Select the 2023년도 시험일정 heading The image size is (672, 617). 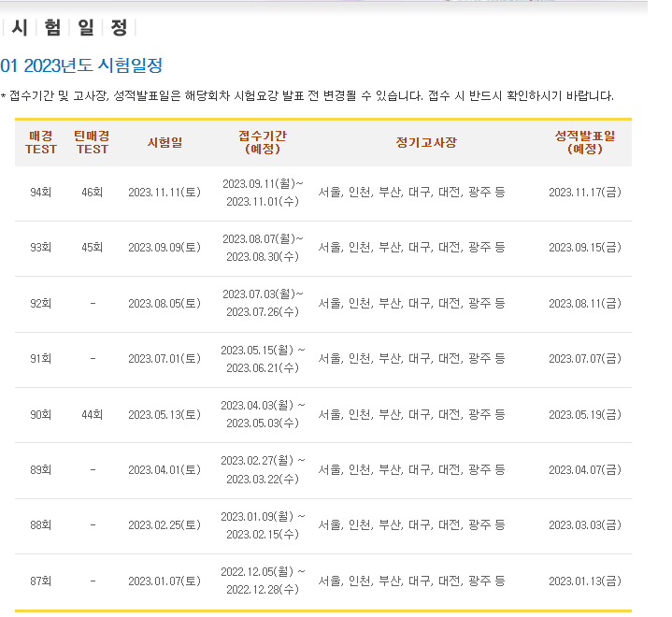(x=81, y=66)
